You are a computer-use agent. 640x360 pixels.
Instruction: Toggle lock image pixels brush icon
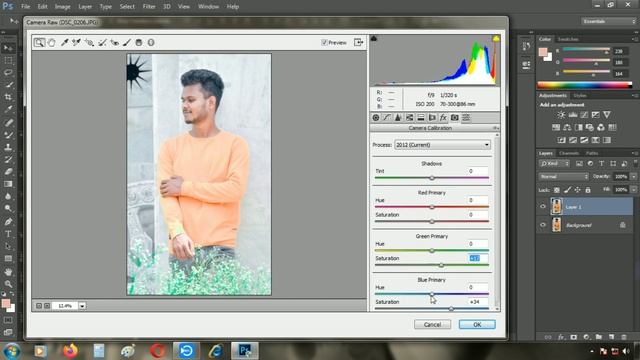(567, 190)
